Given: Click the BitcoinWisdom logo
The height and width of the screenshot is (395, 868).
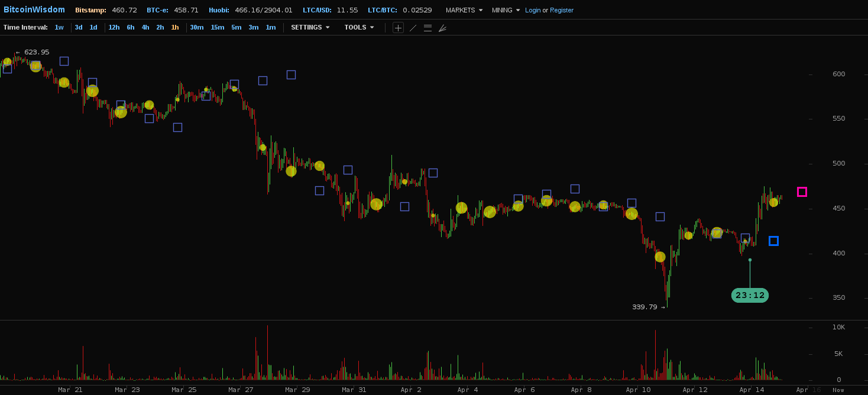Looking at the screenshot, I should 34,10.
